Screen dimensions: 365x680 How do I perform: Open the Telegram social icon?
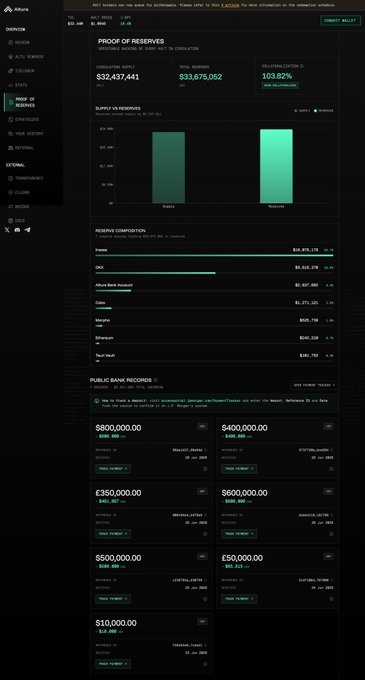pos(28,230)
